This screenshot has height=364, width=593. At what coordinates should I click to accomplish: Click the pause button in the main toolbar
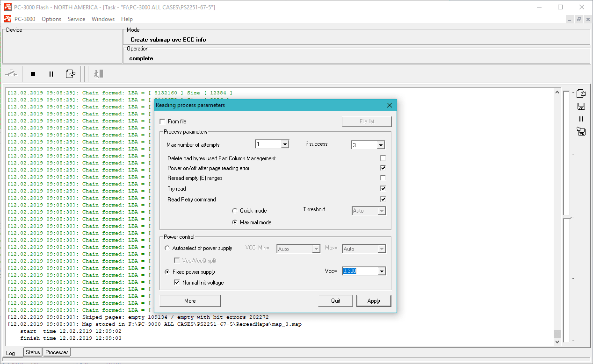point(51,74)
